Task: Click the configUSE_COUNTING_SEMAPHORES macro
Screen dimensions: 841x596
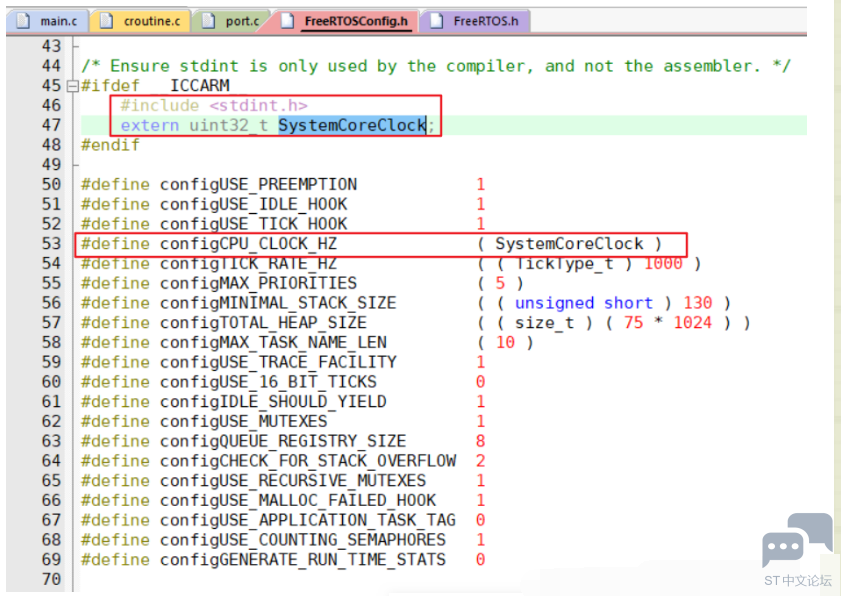Action: (303, 540)
